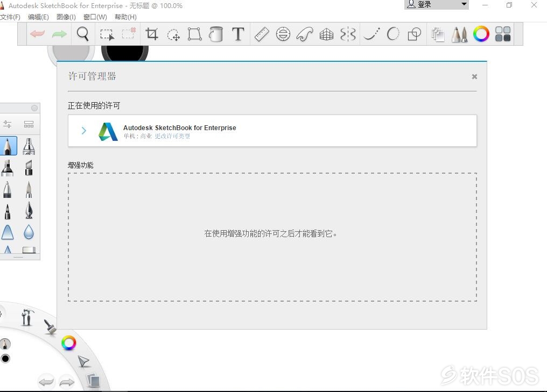Click the black current color dot
The width and height of the screenshot is (547, 392).
5,359
